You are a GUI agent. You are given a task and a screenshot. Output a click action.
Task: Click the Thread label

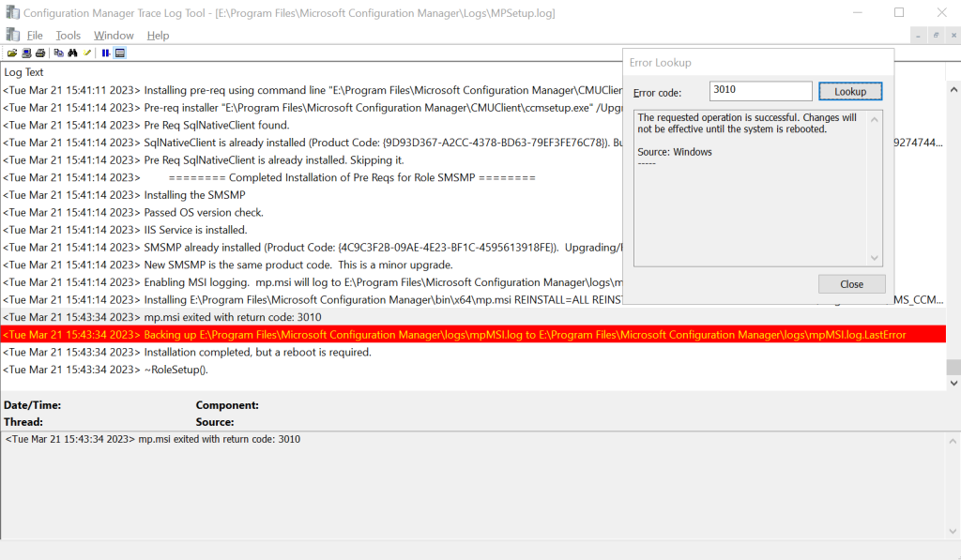23,422
